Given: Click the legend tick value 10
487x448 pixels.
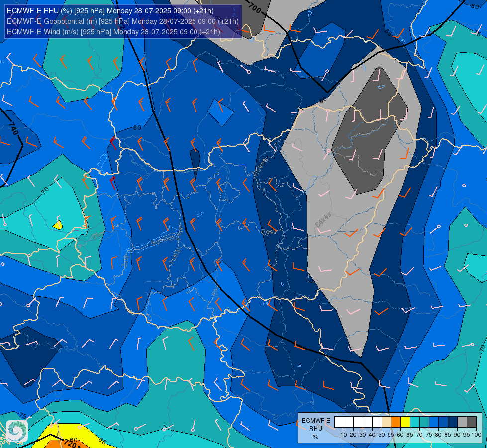Looking at the screenshot, I should coord(344,435).
